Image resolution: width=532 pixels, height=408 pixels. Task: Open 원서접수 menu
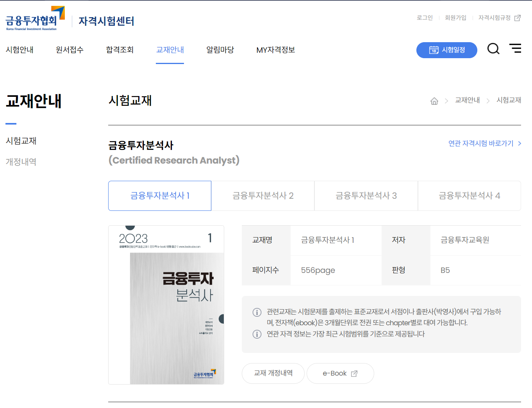[70, 50]
